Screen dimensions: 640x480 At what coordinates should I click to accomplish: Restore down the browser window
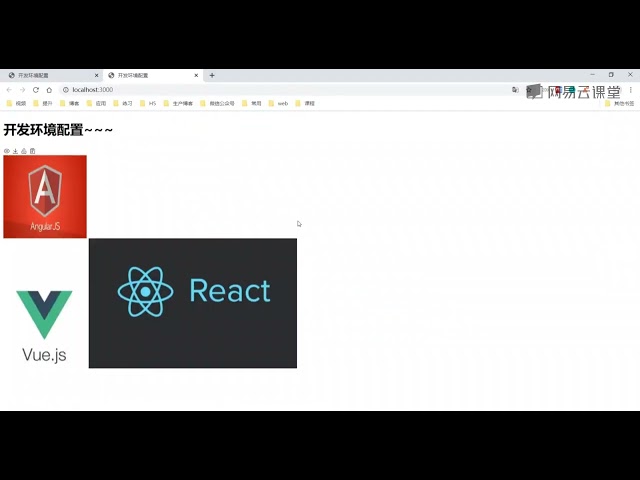click(611, 75)
